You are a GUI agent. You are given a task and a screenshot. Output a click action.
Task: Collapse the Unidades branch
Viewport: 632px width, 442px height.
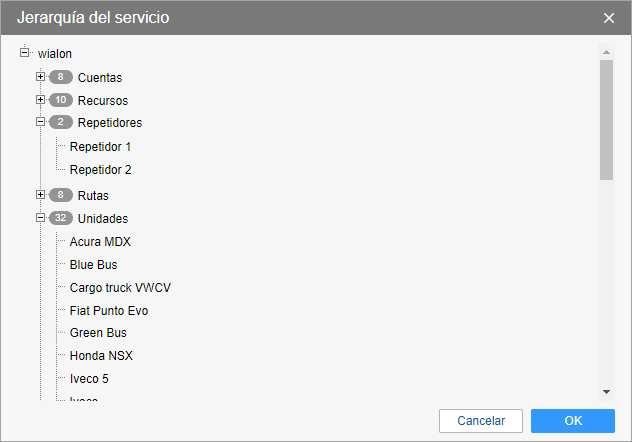click(40, 217)
